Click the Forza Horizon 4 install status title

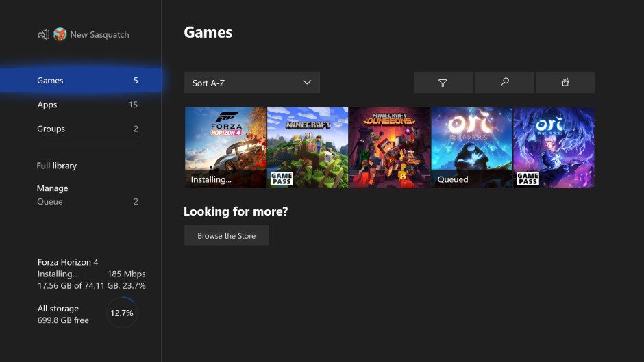68,262
